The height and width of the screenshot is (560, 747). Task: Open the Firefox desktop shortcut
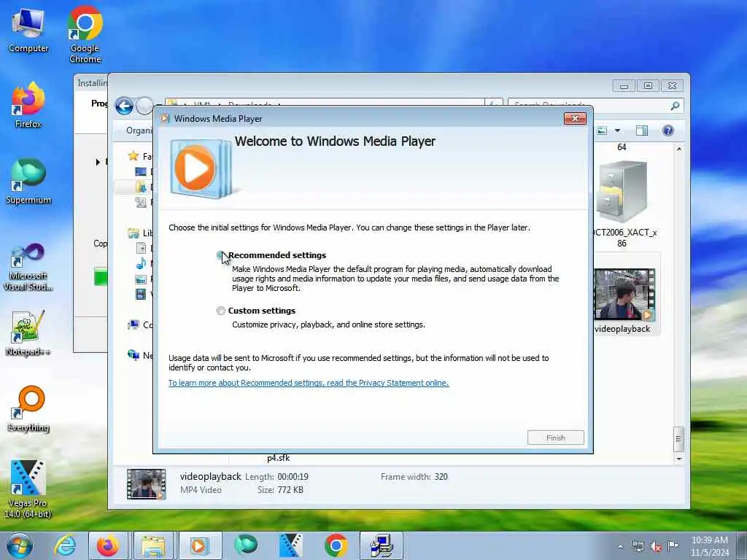click(x=28, y=106)
